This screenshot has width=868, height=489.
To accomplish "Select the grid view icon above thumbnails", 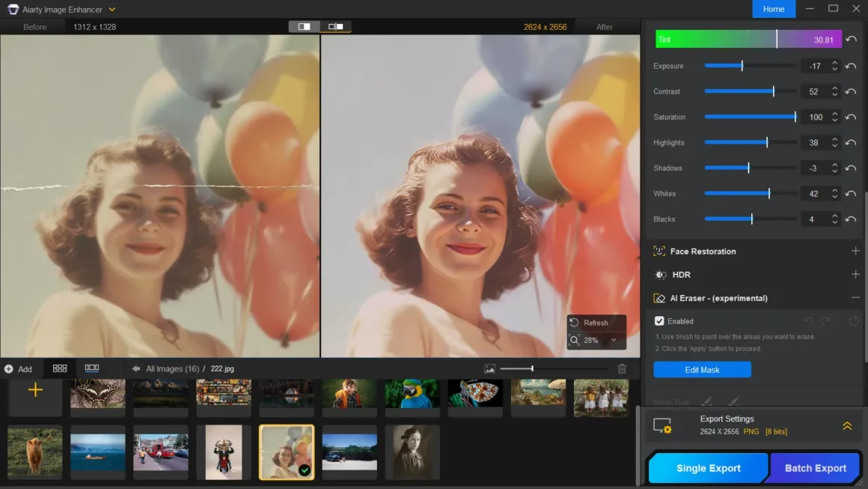I will click(60, 368).
